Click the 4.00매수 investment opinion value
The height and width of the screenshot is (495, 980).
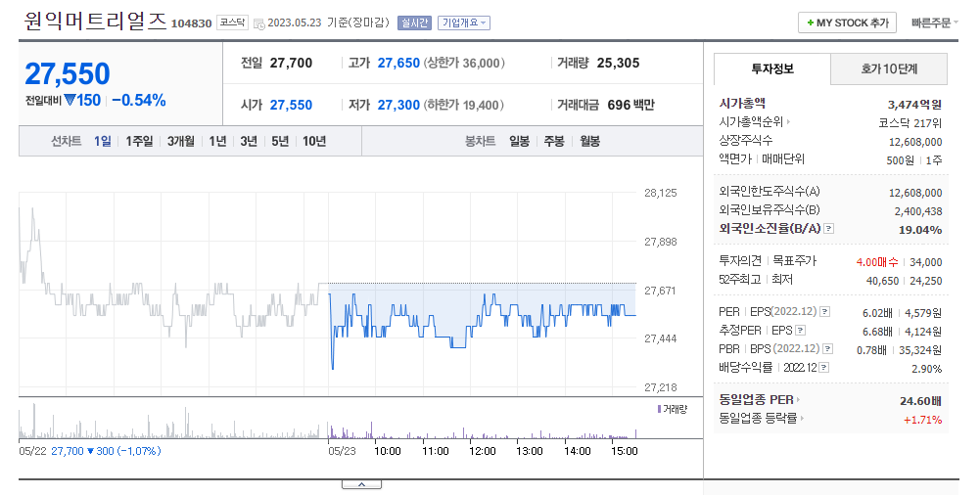[877, 262]
